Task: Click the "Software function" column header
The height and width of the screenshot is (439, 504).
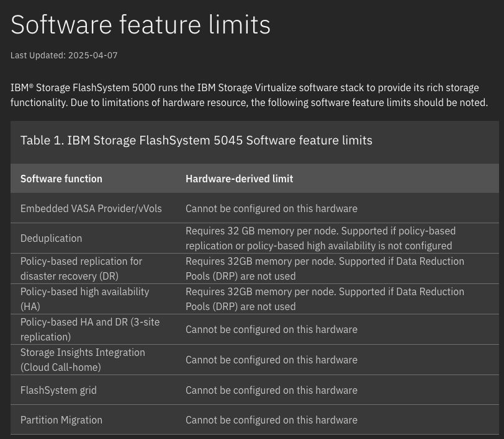Action: point(61,179)
